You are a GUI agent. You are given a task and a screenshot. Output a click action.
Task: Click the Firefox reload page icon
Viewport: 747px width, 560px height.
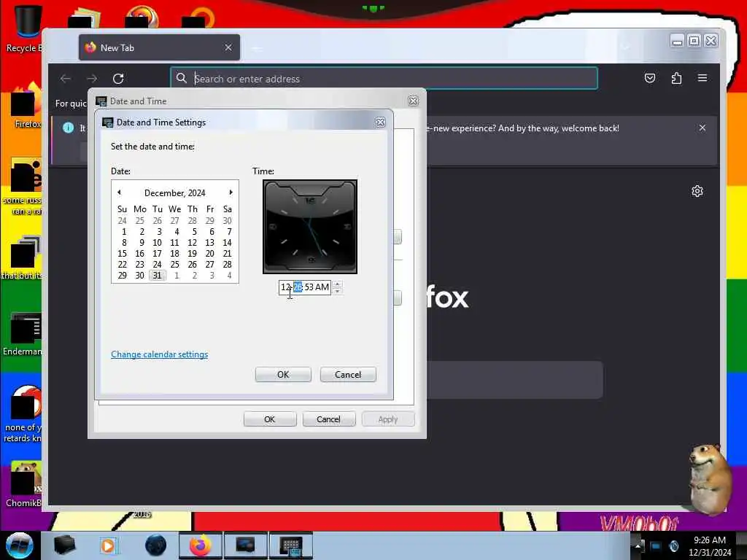tap(118, 79)
